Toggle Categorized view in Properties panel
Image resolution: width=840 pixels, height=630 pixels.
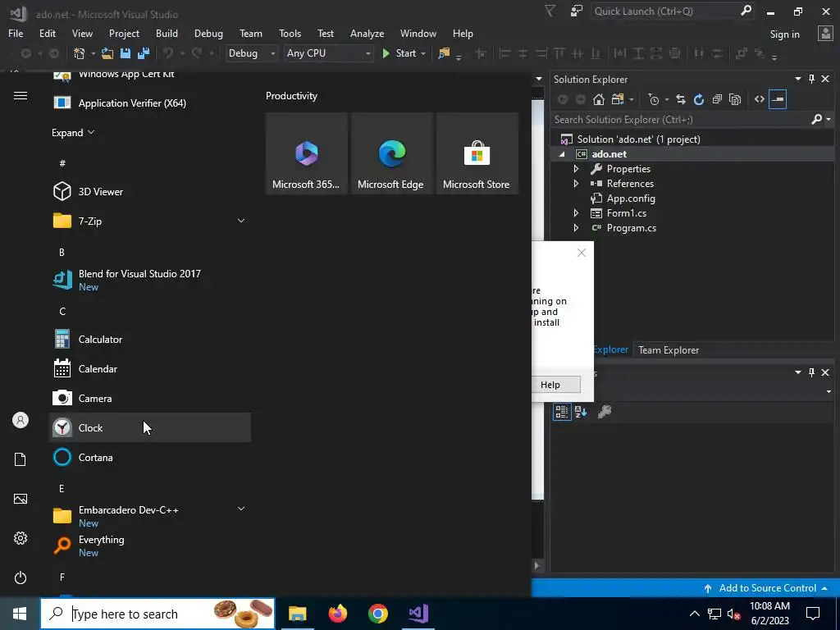point(561,412)
